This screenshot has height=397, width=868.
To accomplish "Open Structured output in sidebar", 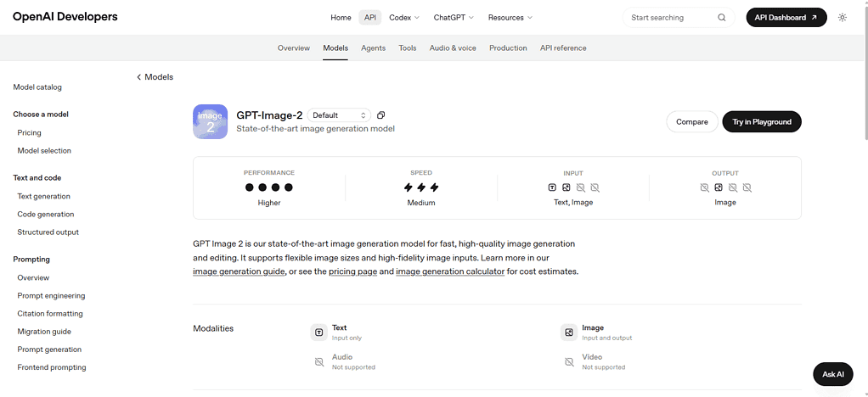I will [48, 232].
